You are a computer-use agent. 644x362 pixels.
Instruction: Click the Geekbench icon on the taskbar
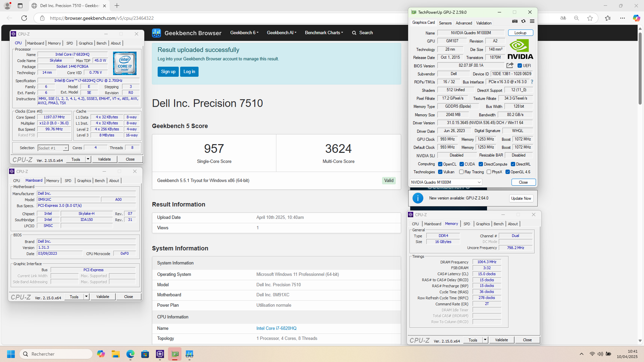pos(190,354)
